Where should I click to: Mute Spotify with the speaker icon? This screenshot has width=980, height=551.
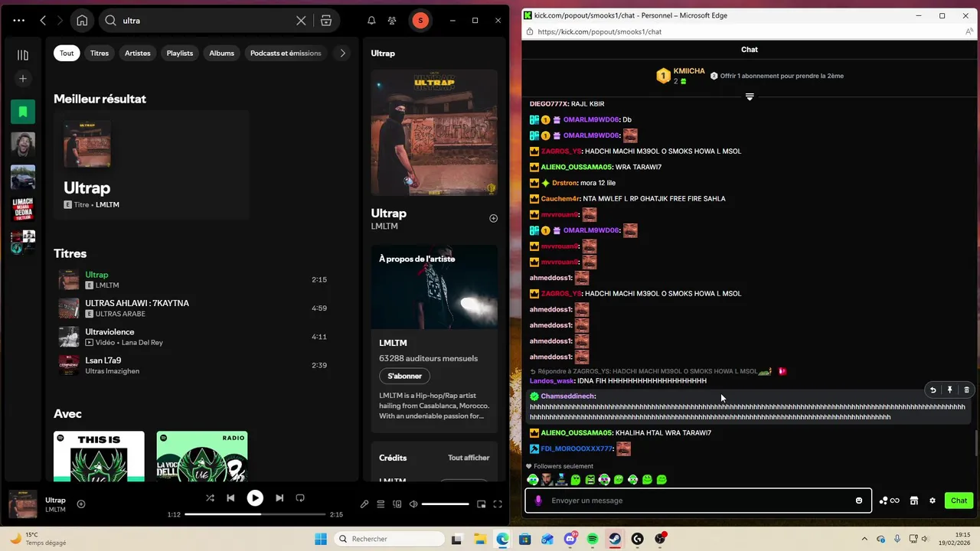click(x=413, y=504)
